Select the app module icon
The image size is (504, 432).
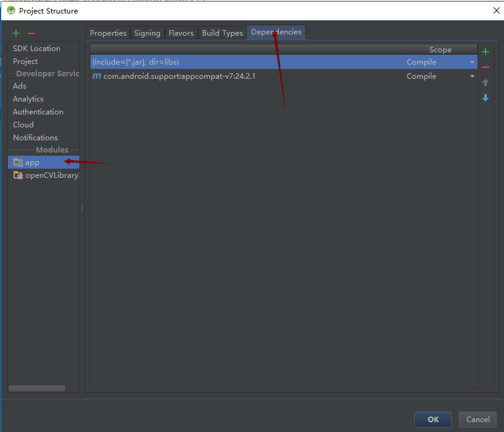pyautogui.click(x=18, y=162)
